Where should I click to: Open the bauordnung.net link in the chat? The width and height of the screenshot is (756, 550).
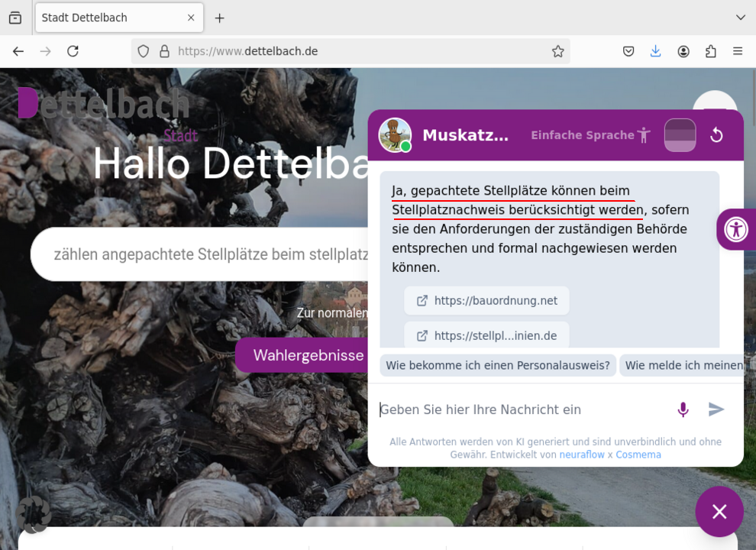pyautogui.click(x=486, y=300)
